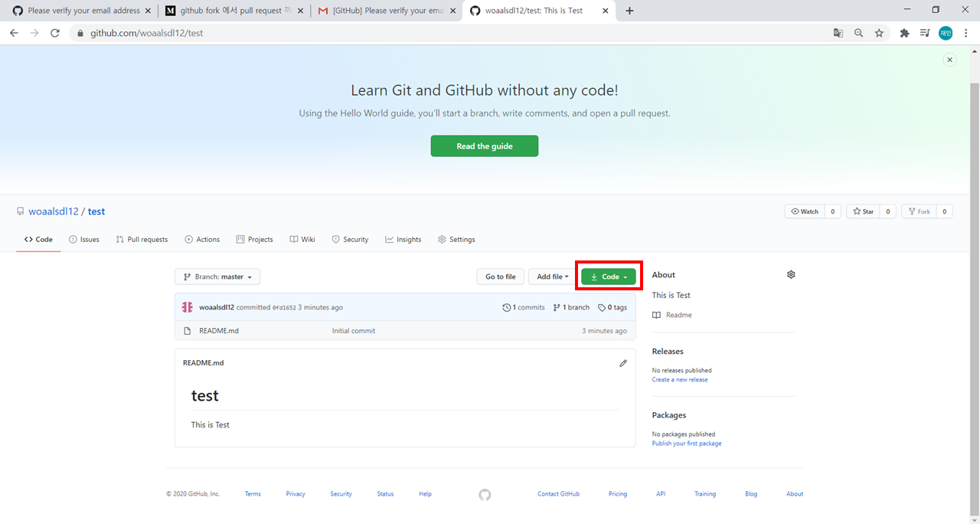View the 1 commits history link
This screenshot has width=980, height=524.
coord(524,307)
